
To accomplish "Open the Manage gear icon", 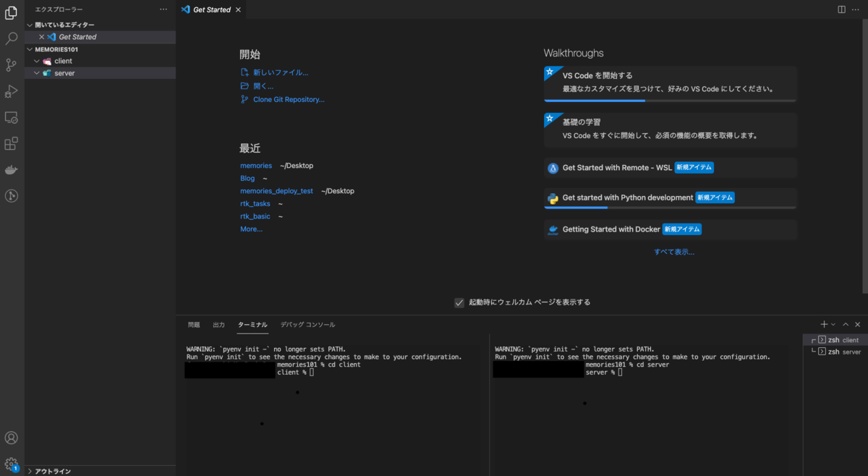I will click(x=12, y=464).
